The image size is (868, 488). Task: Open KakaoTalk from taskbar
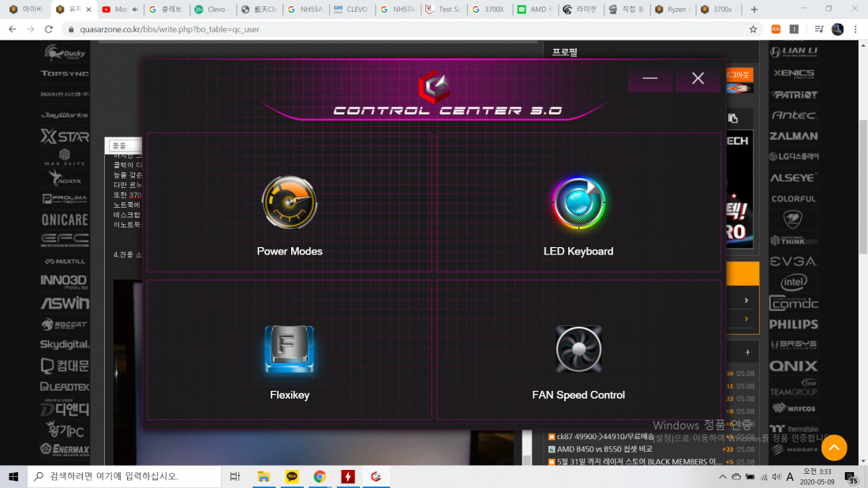pos(292,476)
